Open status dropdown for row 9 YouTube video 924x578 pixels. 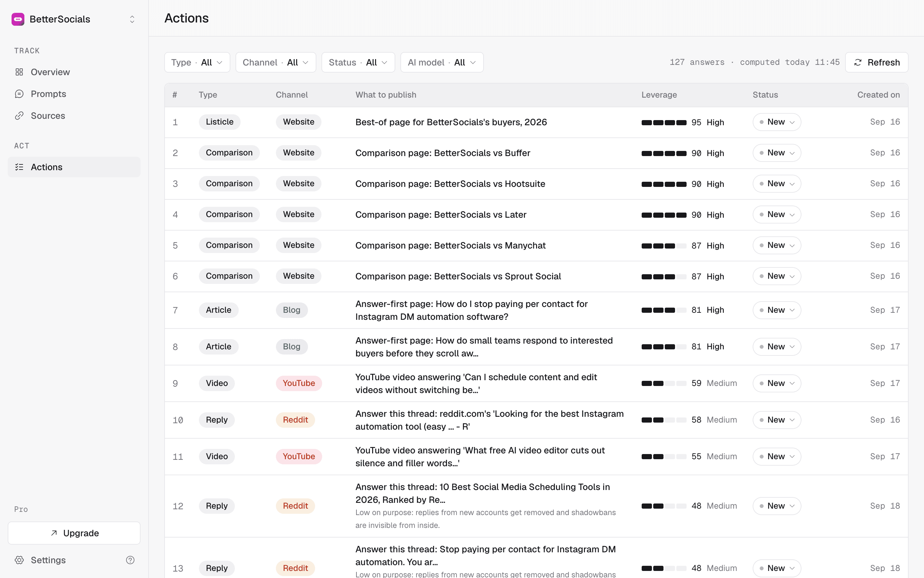(x=777, y=383)
